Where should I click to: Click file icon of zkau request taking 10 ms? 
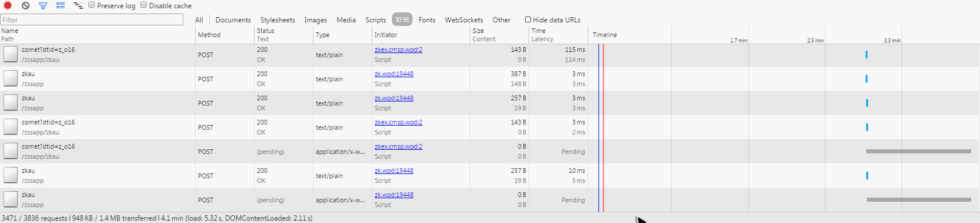[x=11, y=175]
